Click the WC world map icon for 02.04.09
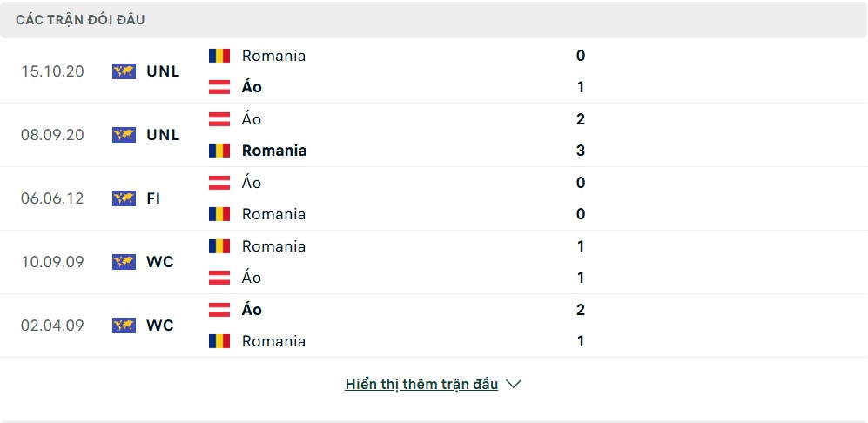 124,326
